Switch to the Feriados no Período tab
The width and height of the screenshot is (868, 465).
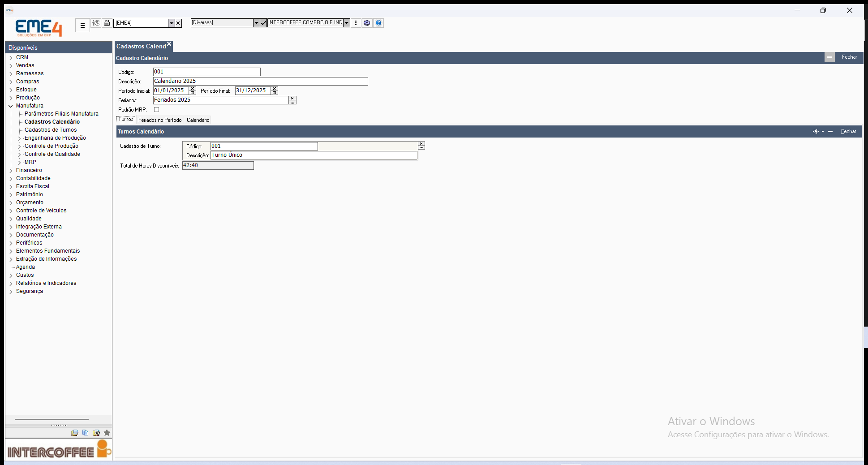tap(160, 120)
